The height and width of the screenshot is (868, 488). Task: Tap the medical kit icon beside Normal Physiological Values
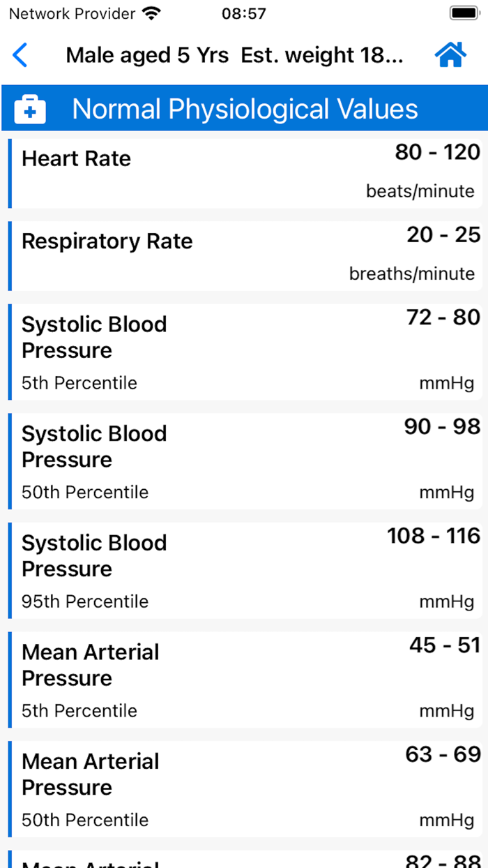click(x=31, y=108)
